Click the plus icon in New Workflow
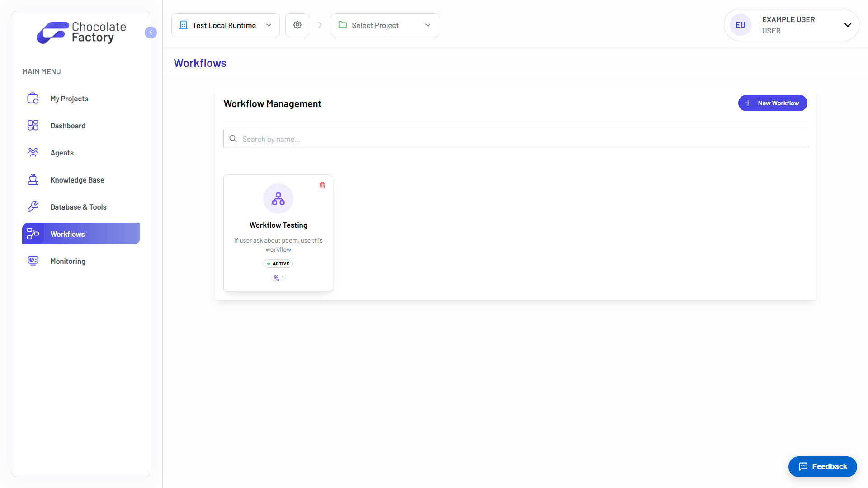868x488 pixels. pos(748,103)
